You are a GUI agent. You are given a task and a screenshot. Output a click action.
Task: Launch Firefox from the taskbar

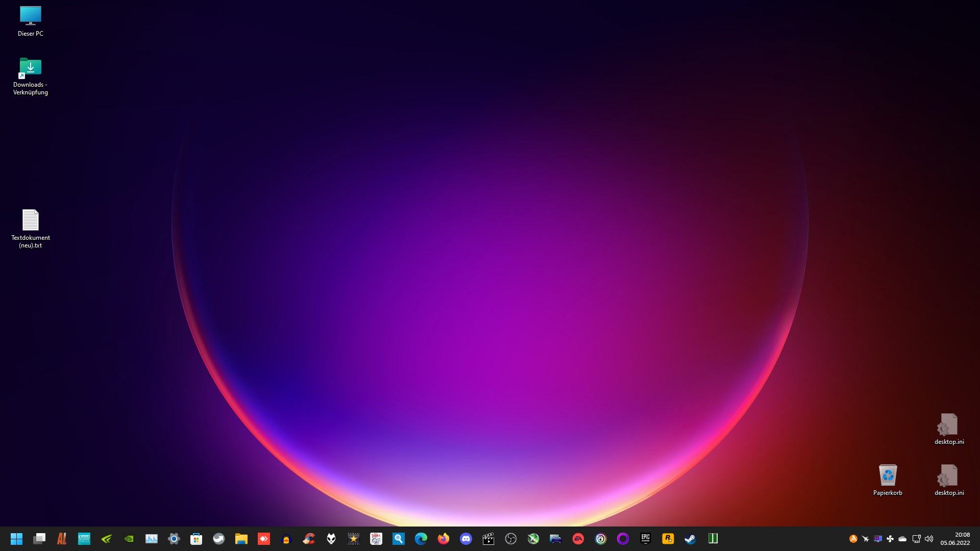[444, 539]
